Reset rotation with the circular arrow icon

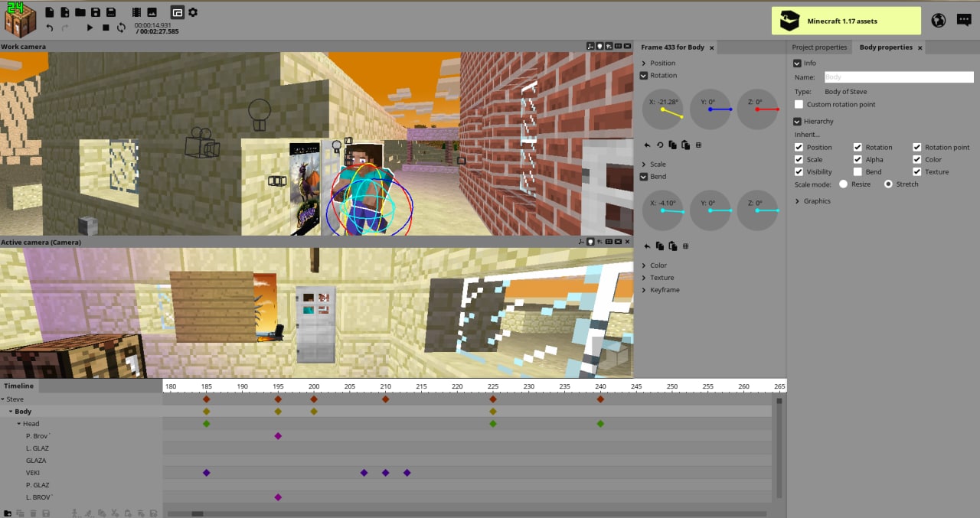(x=660, y=145)
